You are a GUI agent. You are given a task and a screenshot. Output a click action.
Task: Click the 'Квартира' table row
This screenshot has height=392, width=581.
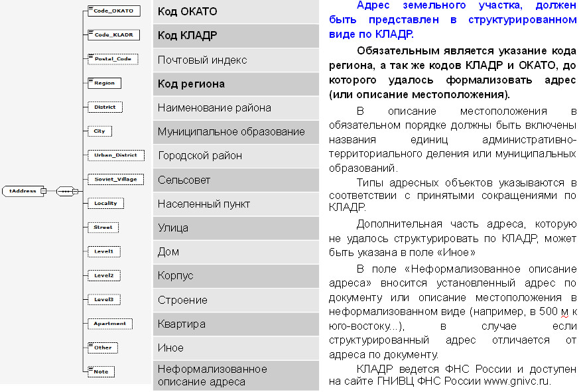[236, 324]
